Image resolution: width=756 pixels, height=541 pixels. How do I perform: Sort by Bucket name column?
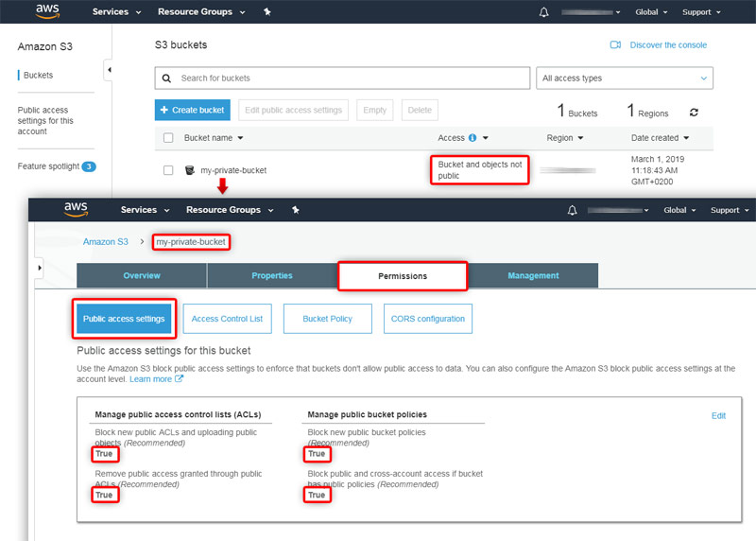(214, 138)
